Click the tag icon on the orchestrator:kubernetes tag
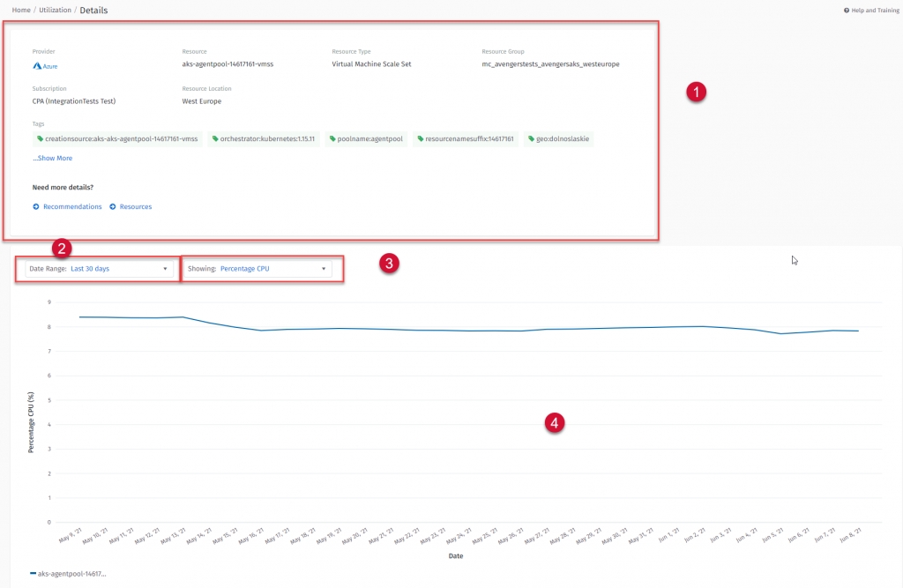903x588 pixels. pyautogui.click(x=215, y=139)
